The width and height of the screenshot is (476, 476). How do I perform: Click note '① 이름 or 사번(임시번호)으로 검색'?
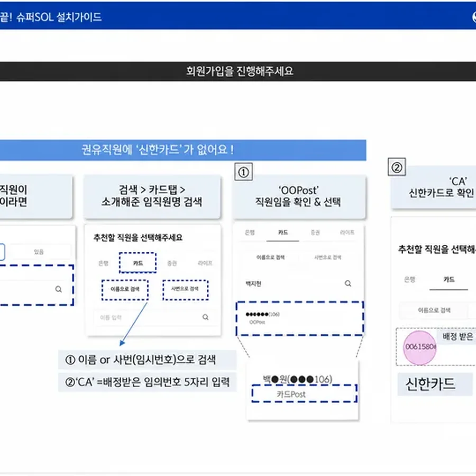pyautogui.click(x=147, y=360)
